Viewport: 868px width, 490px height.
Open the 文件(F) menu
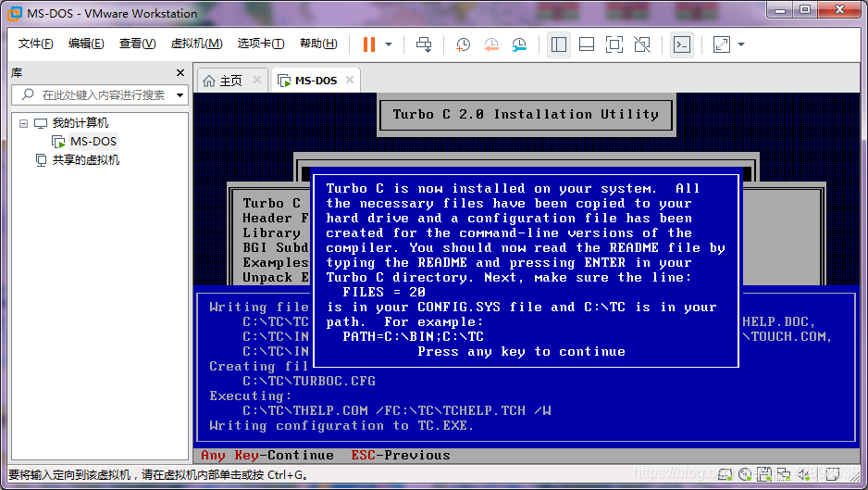point(35,44)
